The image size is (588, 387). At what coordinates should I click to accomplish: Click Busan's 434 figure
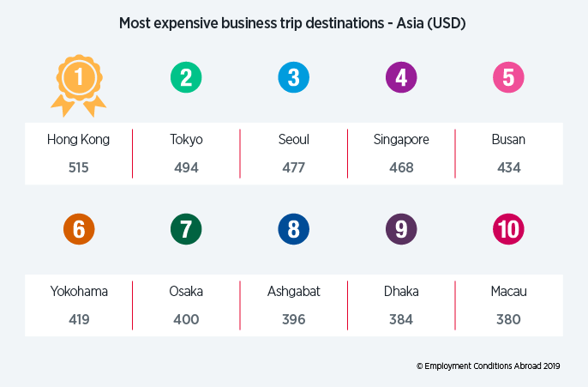[509, 167]
